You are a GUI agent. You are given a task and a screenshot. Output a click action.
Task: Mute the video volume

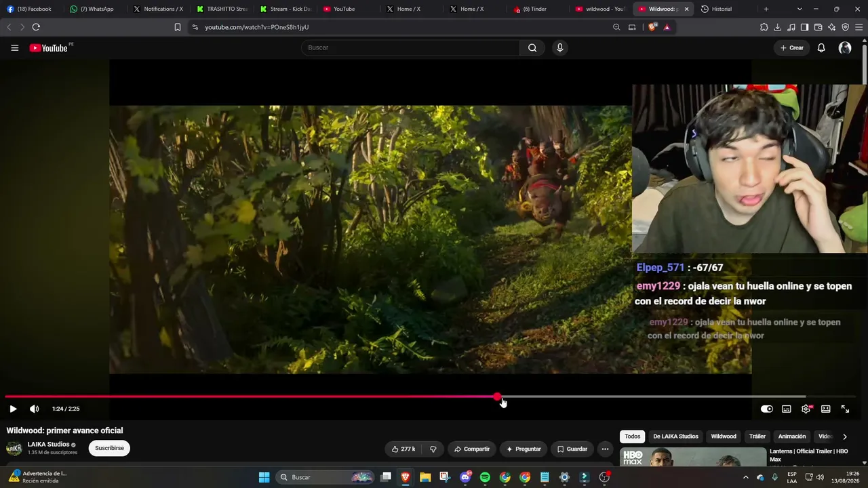coord(34,409)
